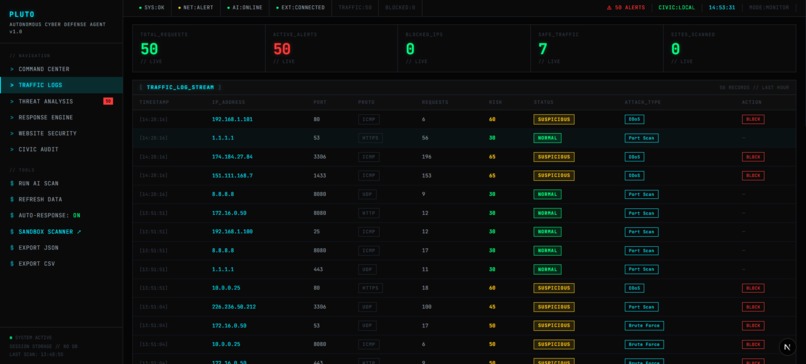Click NORMAL badge in 192.168.1.100 row
The height and width of the screenshot is (364, 806).
point(547,232)
